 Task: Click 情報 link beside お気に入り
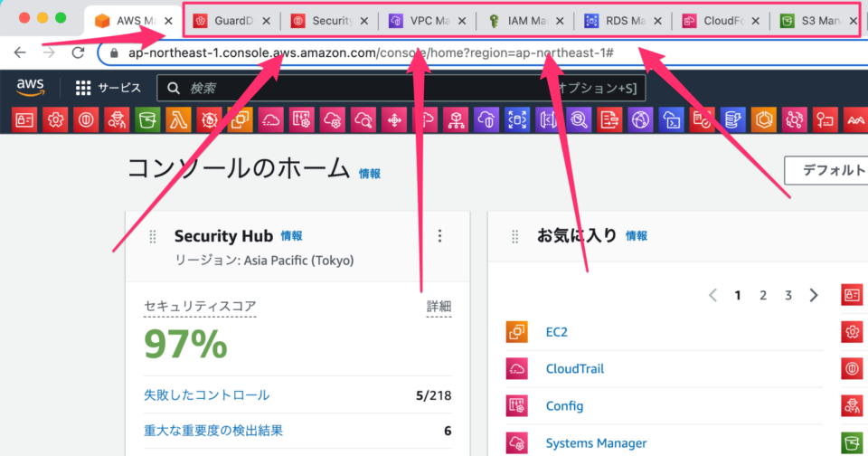coord(636,236)
